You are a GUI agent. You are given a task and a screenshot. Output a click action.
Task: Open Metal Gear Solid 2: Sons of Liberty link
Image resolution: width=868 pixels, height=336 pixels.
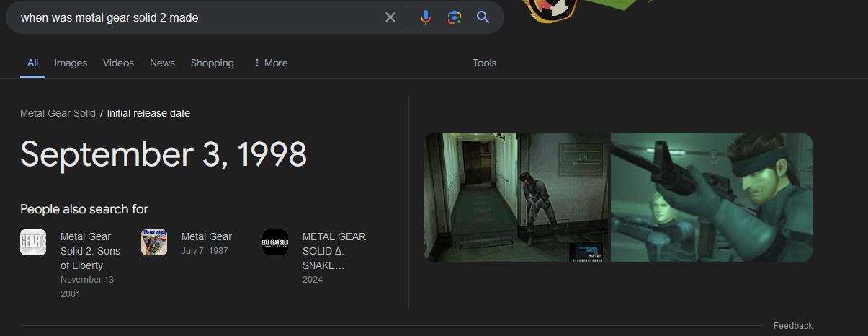point(90,251)
